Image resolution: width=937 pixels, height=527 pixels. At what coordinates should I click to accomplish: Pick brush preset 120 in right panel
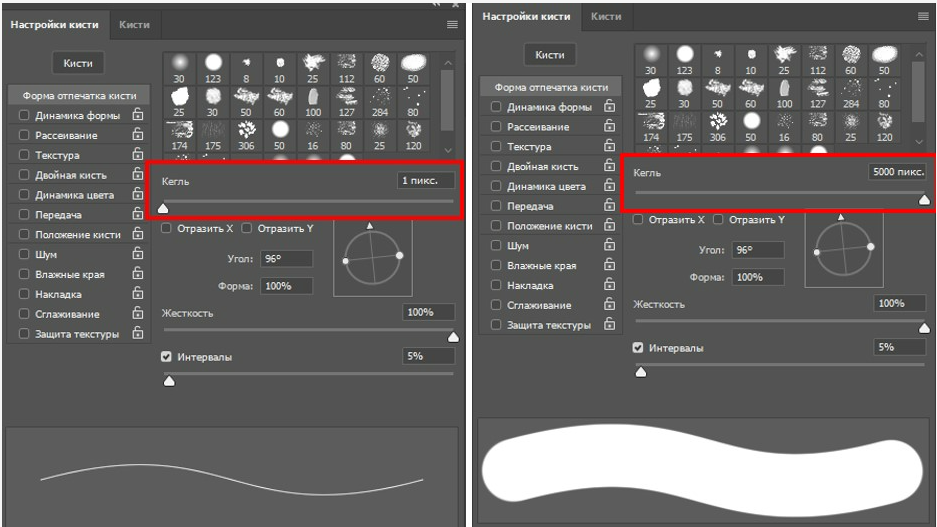tap(884, 127)
